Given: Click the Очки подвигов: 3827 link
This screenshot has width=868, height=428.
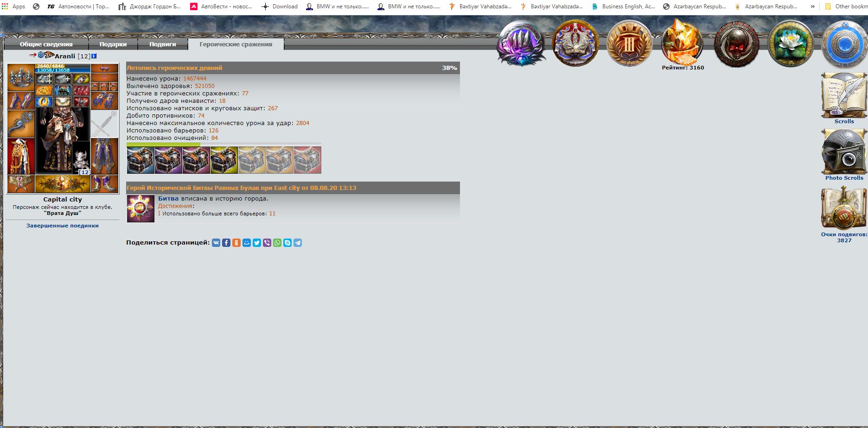Looking at the screenshot, I should [x=844, y=237].
